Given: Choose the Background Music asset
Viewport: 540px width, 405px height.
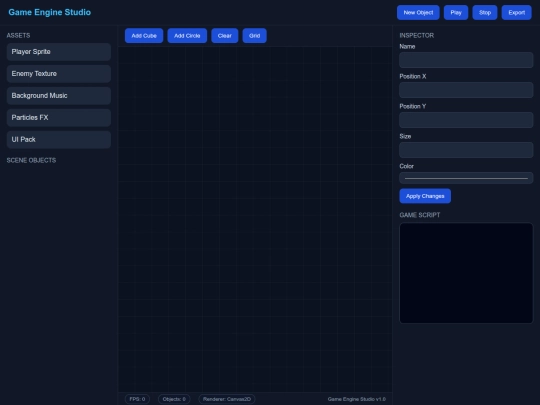Looking at the screenshot, I should pyautogui.click(x=59, y=96).
